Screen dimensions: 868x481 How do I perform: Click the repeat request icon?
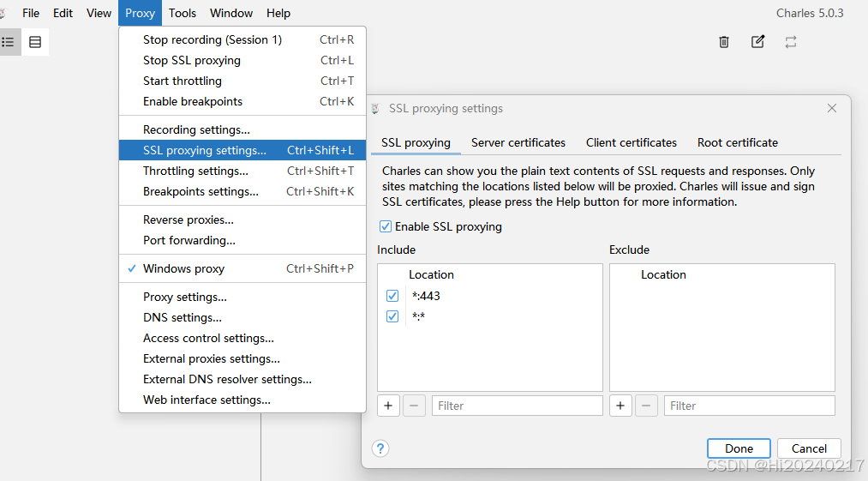(791, 42)
